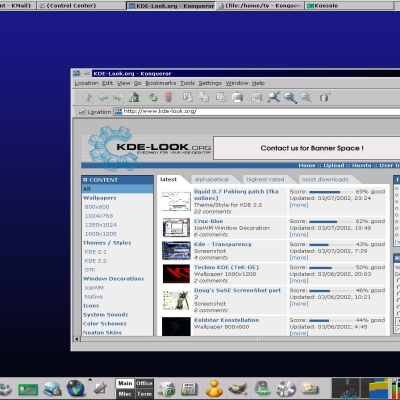
Task: Open the Home URL via house icon
Action: coord(134,97)
